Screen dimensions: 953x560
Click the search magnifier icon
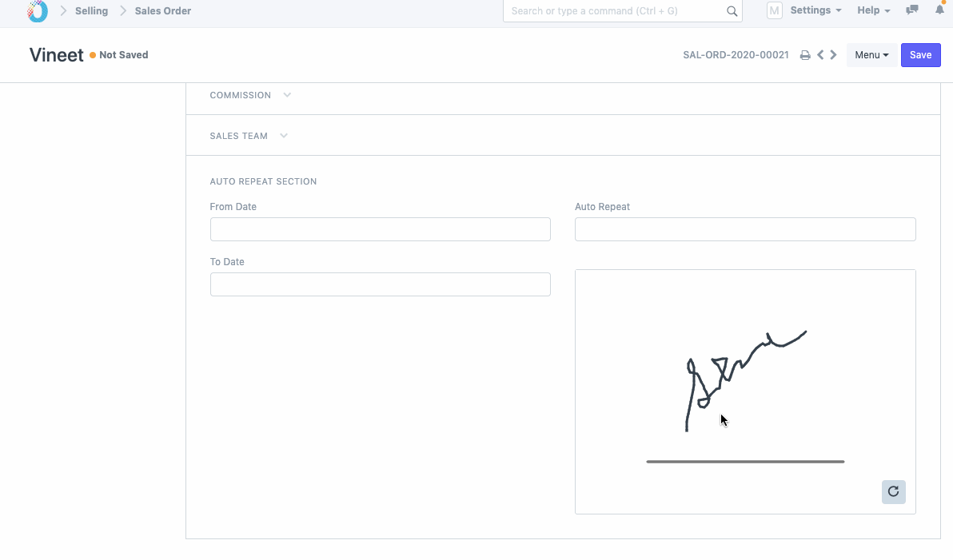pyautogui.click(x=732, y=11)
